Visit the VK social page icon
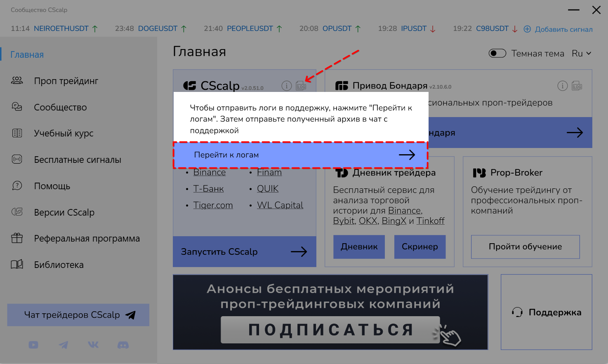608x364 pixels. pos(93,345)
